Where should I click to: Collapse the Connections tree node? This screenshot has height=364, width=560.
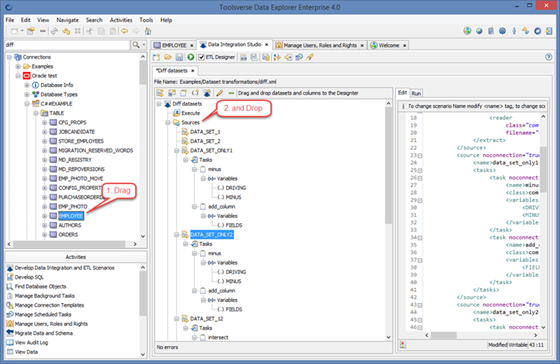tap(10, 57)
